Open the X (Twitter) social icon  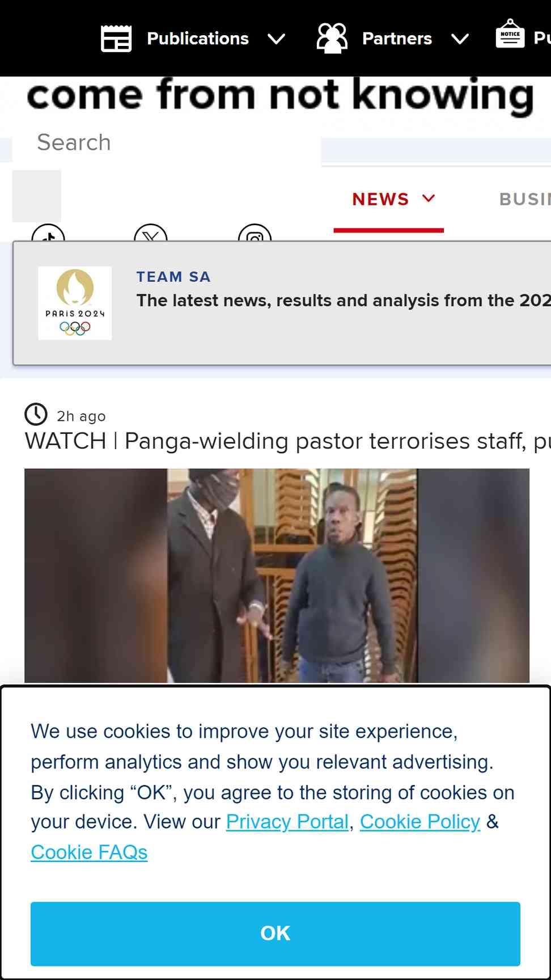tap(151, 233)
